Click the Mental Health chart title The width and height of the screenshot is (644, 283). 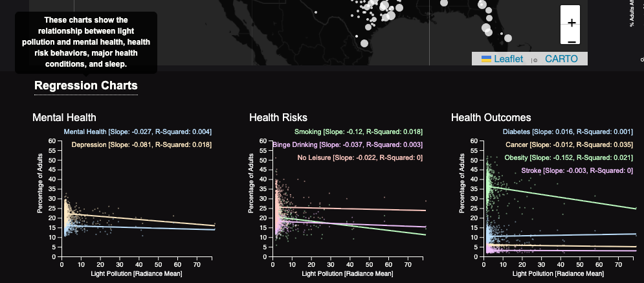click(x=64, y=117)
